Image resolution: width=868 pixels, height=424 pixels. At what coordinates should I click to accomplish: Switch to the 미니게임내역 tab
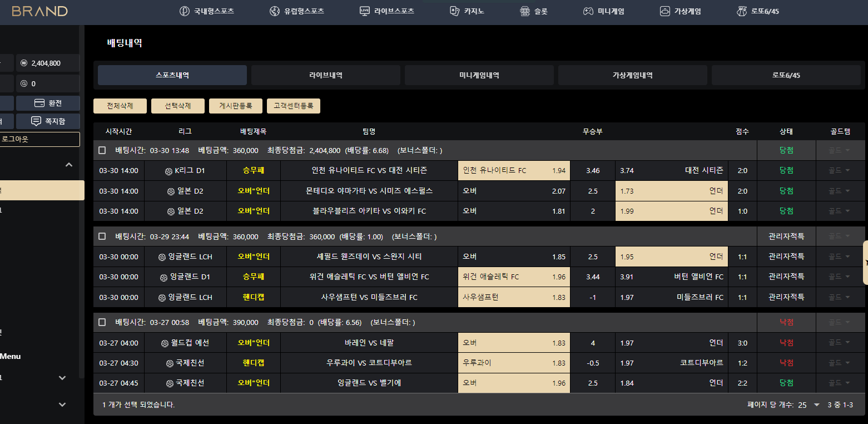pyautogui.click(x=479, y=75)
